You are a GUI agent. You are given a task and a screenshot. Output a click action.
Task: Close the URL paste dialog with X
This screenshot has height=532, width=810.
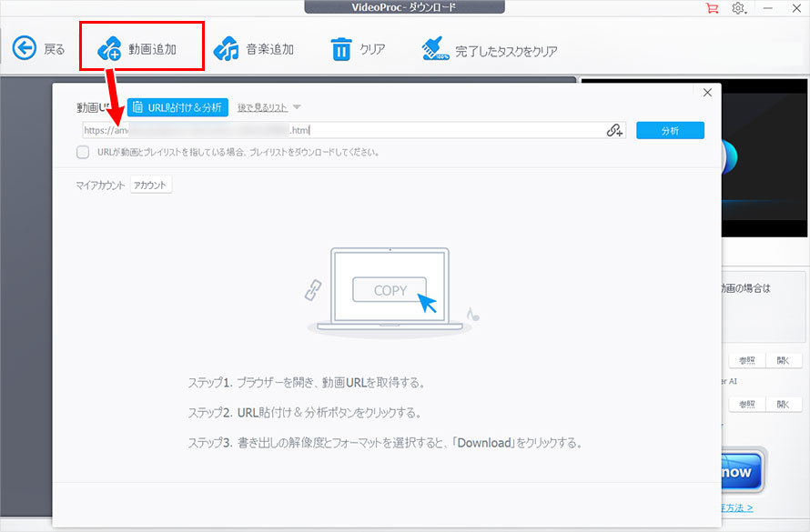pos(707,92)
